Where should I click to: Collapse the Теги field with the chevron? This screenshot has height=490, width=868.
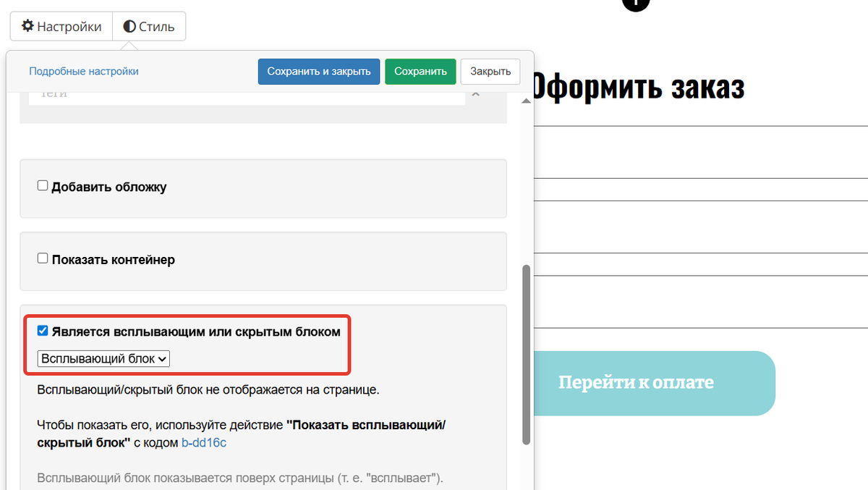click(x=475, y=94)
